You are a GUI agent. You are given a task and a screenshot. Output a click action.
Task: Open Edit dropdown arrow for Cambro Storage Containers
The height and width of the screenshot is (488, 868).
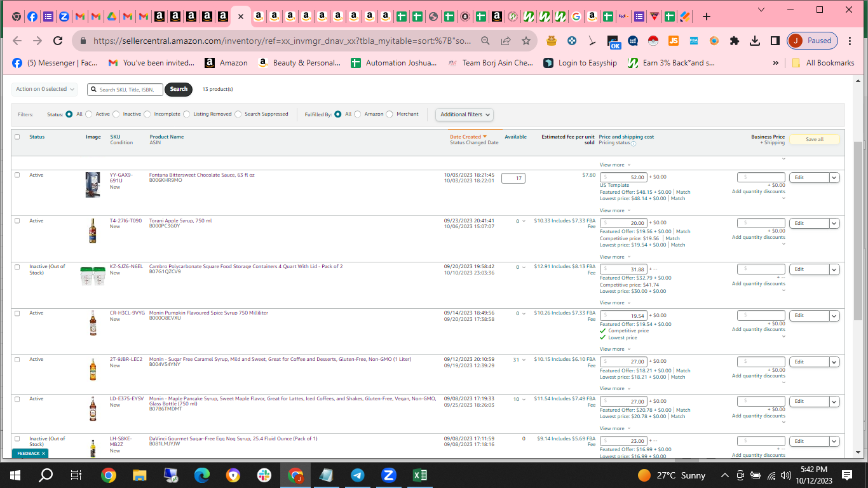pos(834,269)
